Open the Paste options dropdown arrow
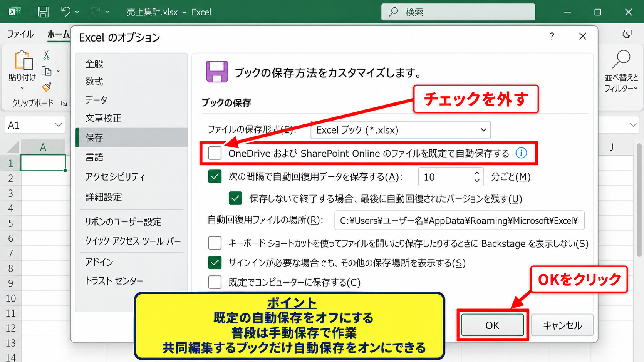The image size is (644, 362). pos(22,88)
